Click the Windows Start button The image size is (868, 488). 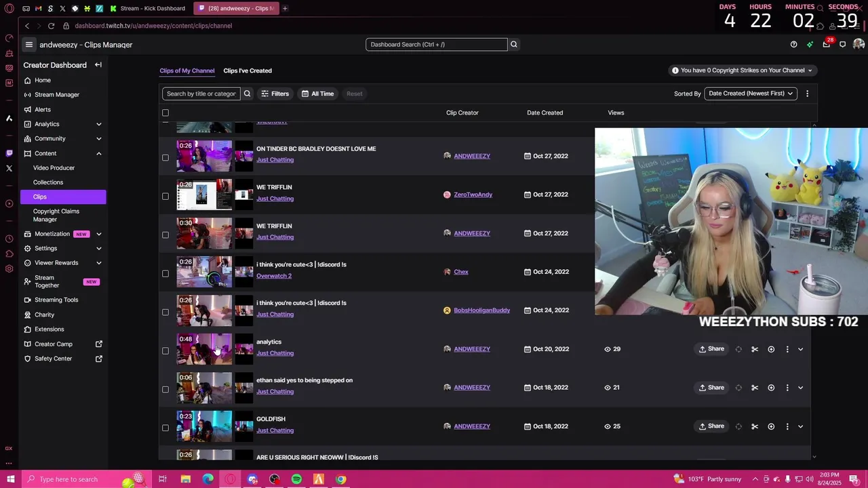point(10,479)
